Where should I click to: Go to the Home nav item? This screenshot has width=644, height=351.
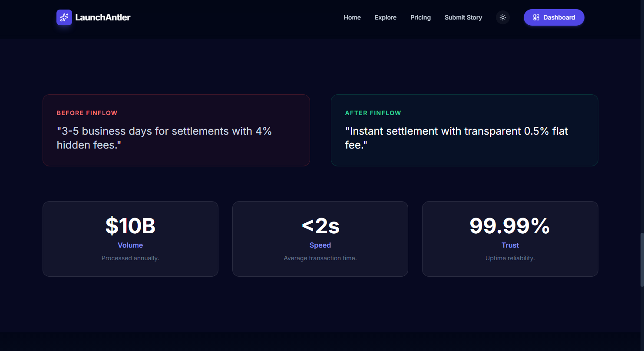(352, 17)
